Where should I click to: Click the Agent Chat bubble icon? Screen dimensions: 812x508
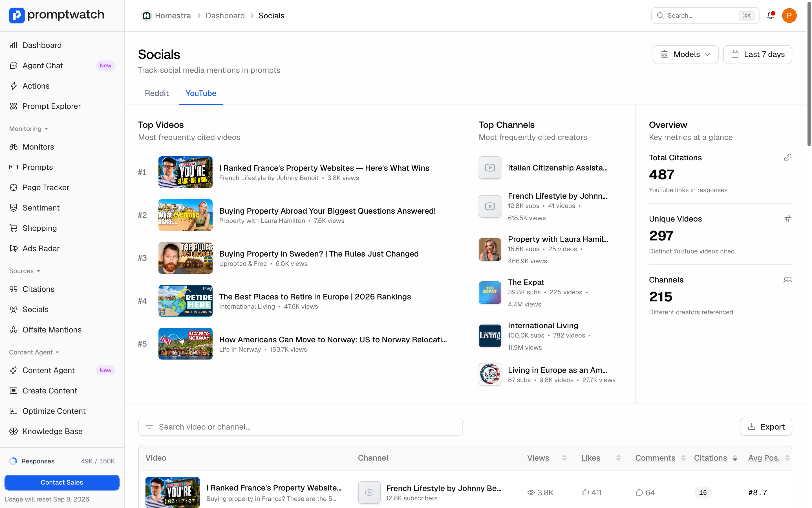pos(14,65)
